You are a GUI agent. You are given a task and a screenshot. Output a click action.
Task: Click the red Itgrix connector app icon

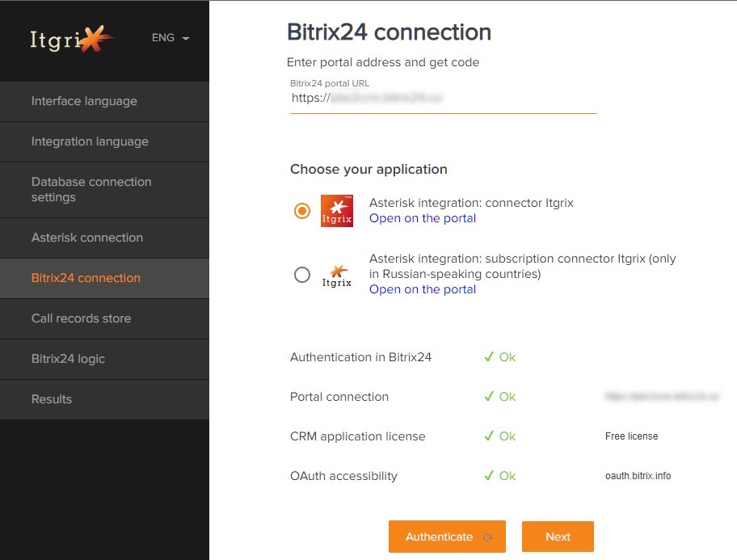[x=336, y=211]
